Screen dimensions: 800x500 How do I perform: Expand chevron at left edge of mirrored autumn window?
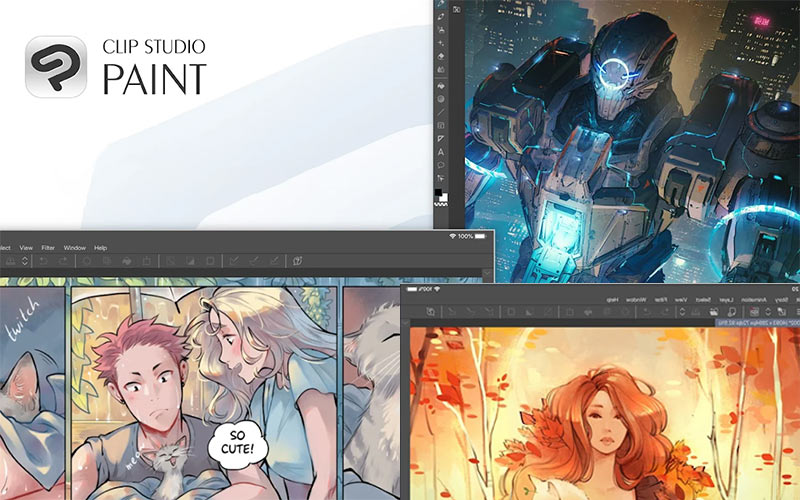pos(406,322)
